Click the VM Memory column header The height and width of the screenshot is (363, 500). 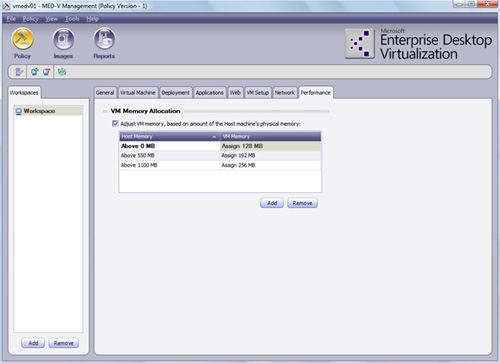[x=271, y=136]
